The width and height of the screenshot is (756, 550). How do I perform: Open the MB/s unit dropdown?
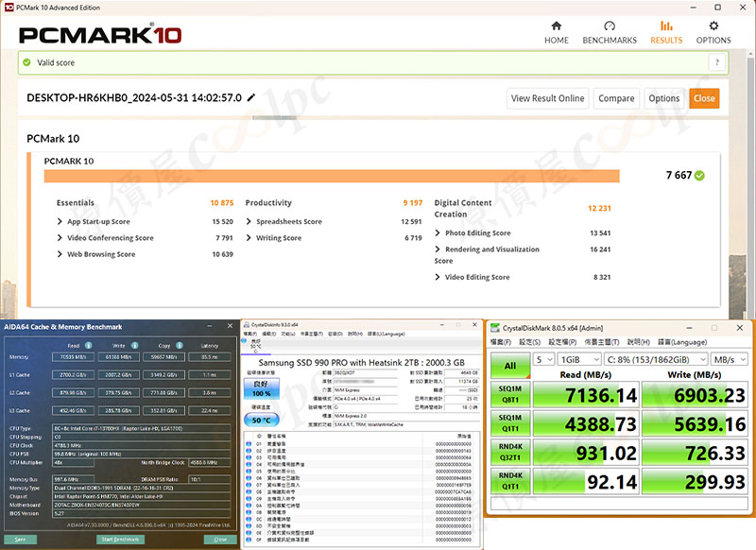click(x=730, y=360)
